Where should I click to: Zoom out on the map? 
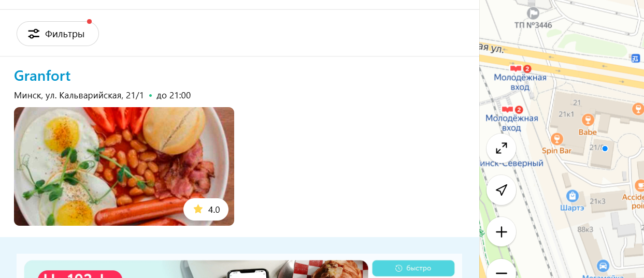pos(501,271)
